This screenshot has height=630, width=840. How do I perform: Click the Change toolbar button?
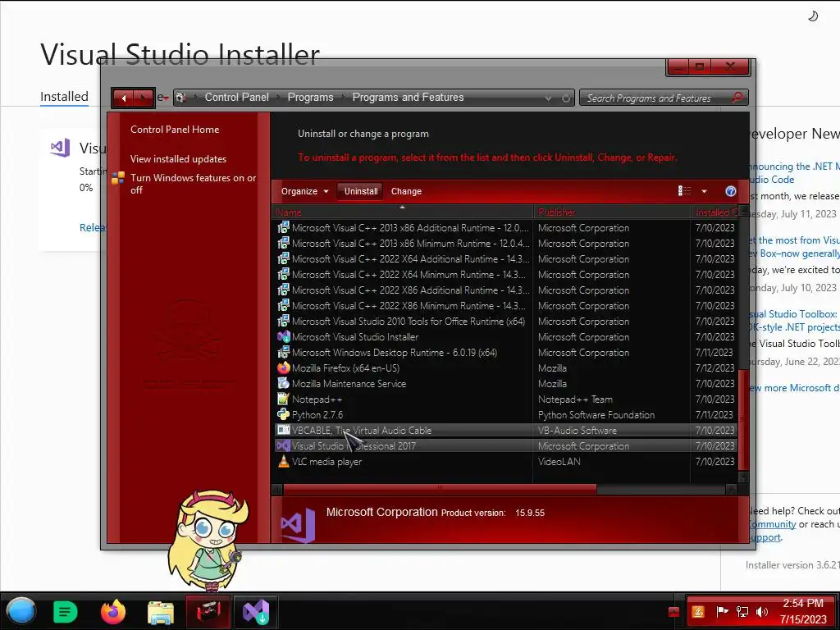406,191
